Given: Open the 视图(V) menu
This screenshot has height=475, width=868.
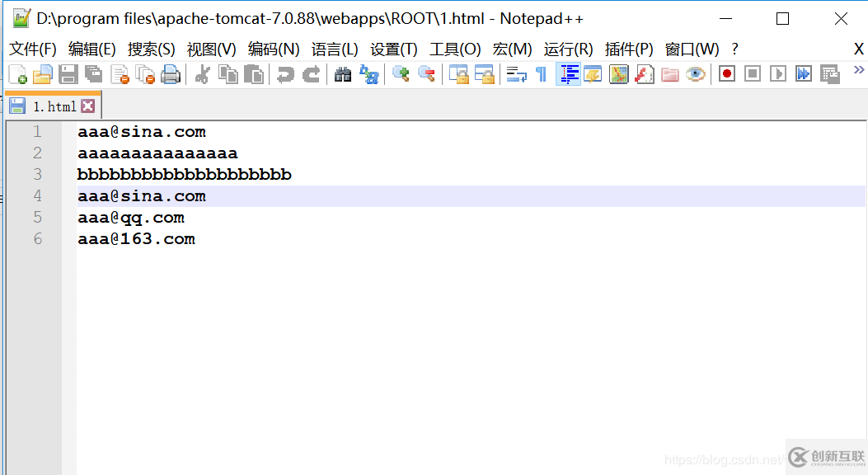Looking at the screenshot, I should [212, 49].
